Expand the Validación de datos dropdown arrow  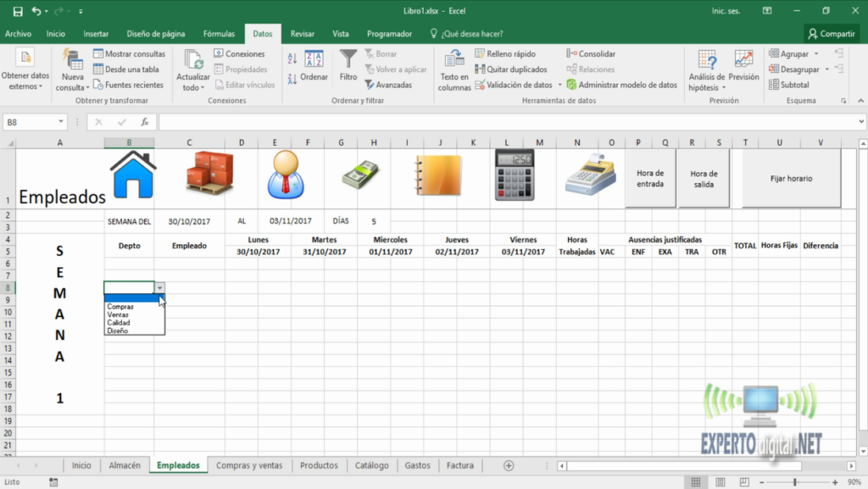[558, 85]
